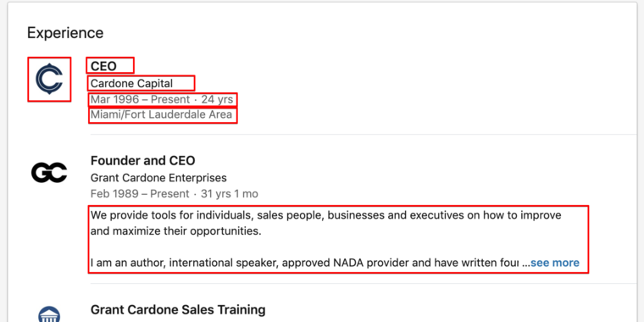Open Grant Cardone Sales Training entry title
This screenshot has height=322, width=644.
(x=178, y=309)
